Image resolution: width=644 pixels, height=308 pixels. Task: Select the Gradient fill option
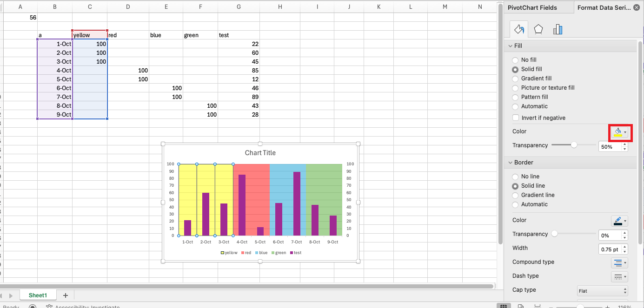click(x=515, y=79)
